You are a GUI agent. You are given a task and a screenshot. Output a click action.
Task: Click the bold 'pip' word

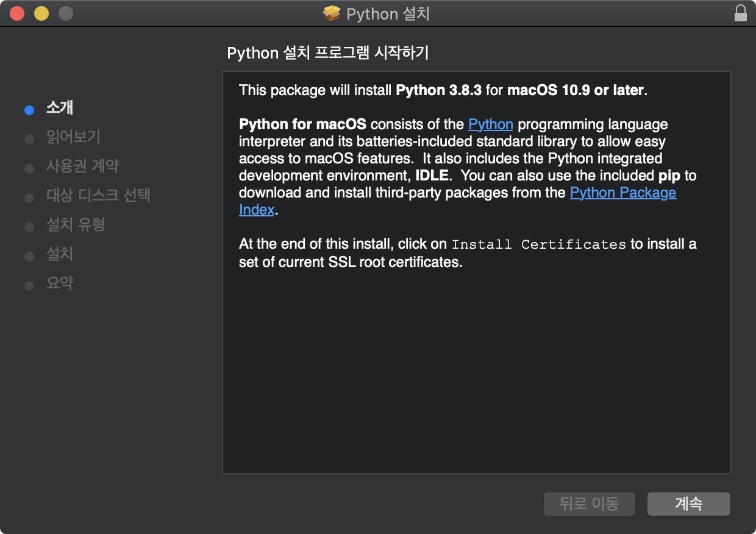point(669,176)
